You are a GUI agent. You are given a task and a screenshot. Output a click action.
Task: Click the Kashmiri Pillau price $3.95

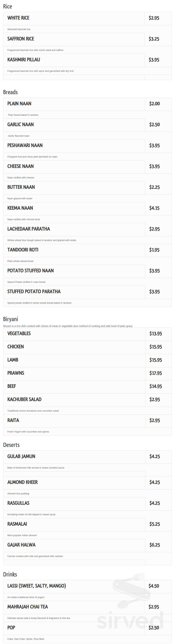point(154,60)
